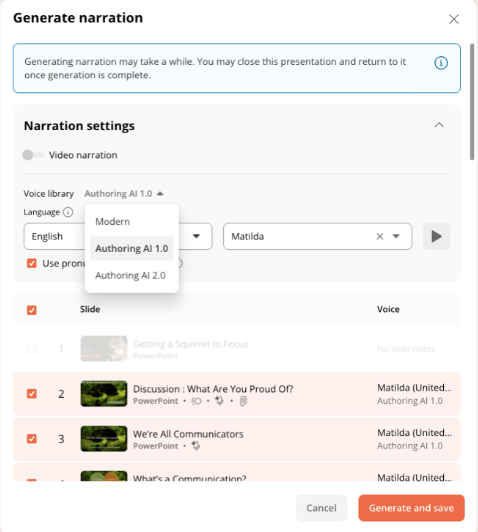Screen dimensions: 478x532
Task: Uncheck slide 2 Discussion checkbox
Action: point(32,394)
